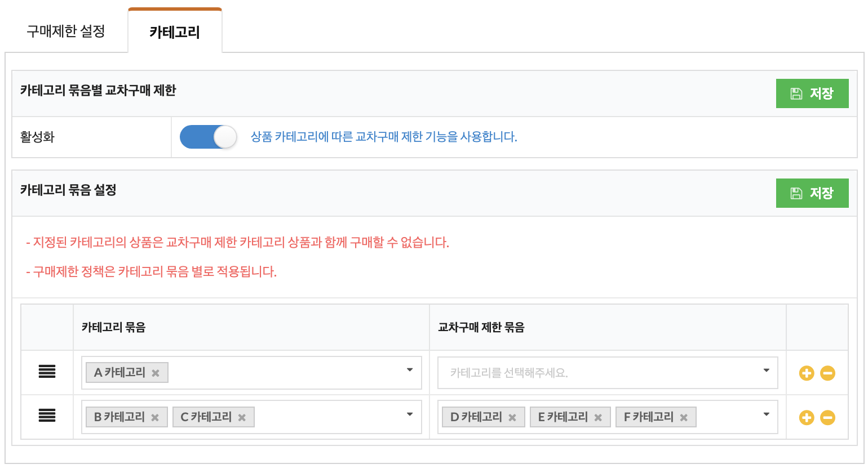Remove the F 카테고리 tag
Image resolution: width=868 pixels, height=473 pixels.
click(x=684, y=418)
